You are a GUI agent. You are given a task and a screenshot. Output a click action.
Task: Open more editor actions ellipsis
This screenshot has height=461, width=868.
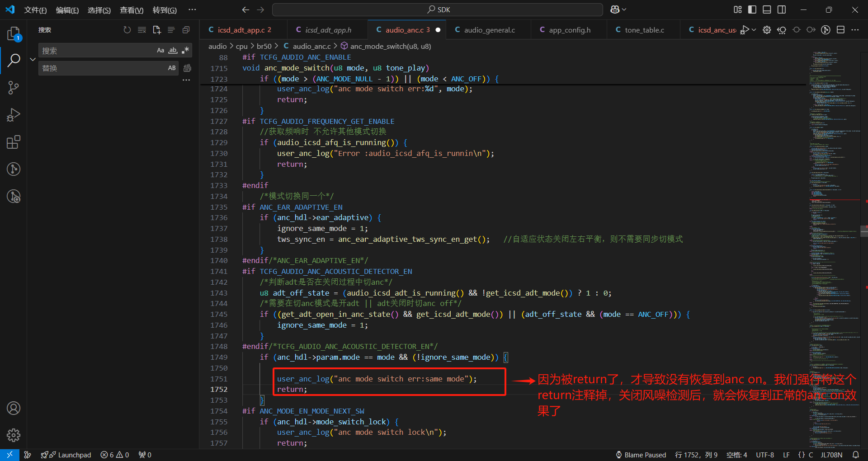point(855,30)
